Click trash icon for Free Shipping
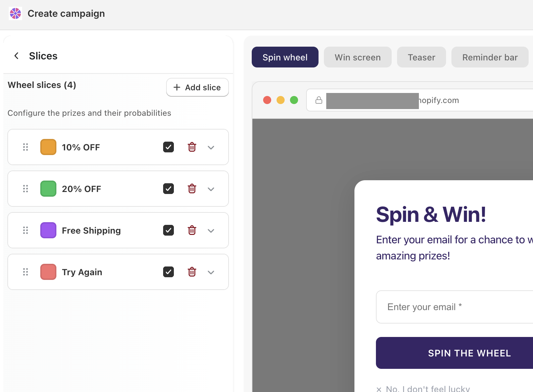 (x=192, y=230)
